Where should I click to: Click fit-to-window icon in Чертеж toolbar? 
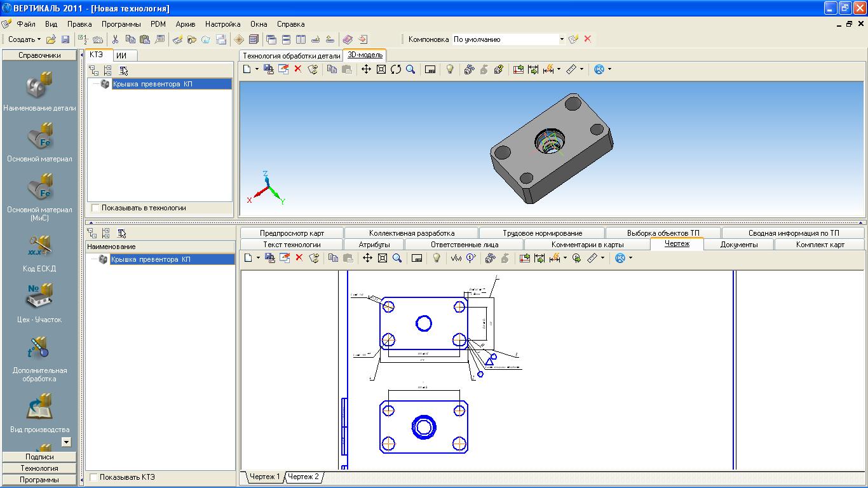[x=383, y=258]
